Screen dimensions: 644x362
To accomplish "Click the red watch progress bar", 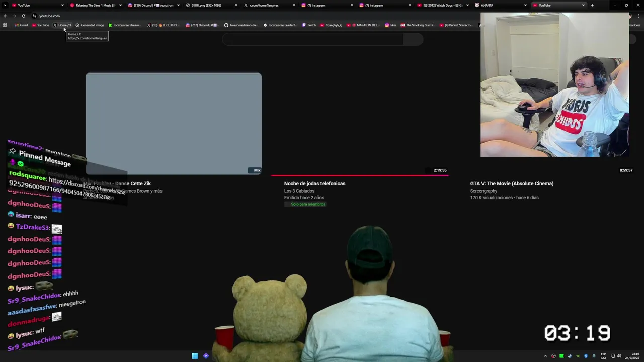I will [x=359, y=175].
